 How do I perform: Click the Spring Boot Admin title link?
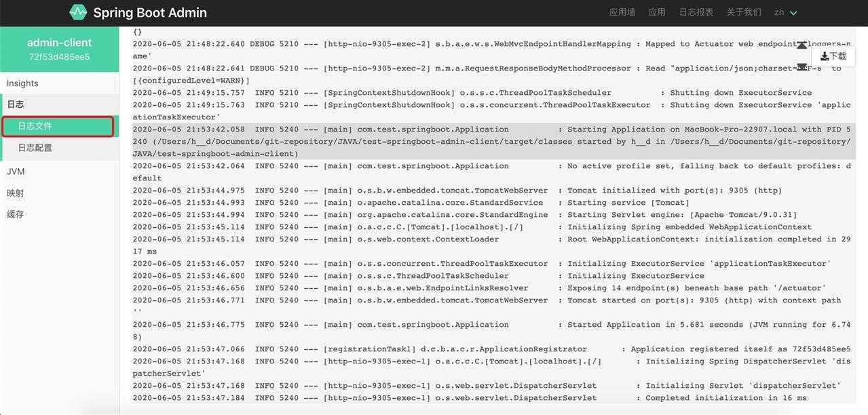click(150, 12)
